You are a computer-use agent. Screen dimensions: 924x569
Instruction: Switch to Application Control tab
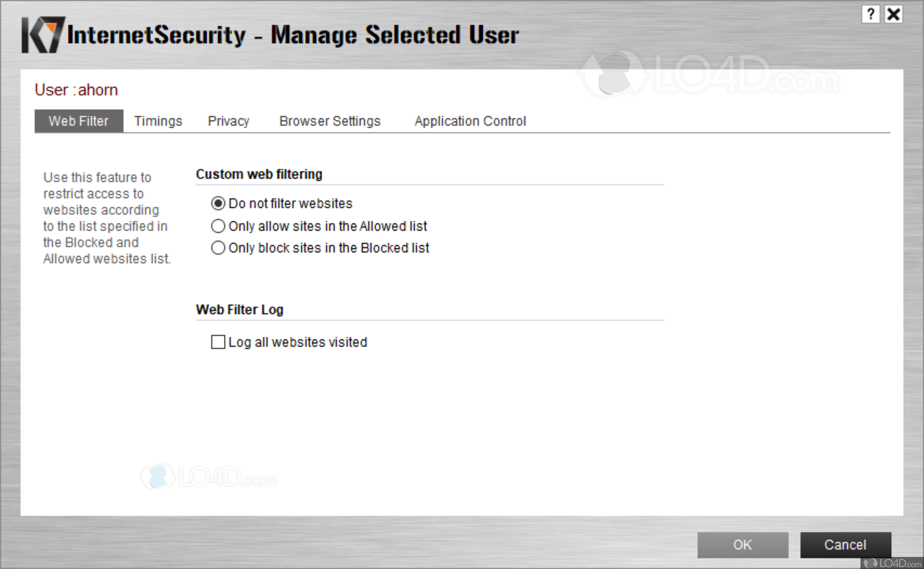(x=470, y=121)
